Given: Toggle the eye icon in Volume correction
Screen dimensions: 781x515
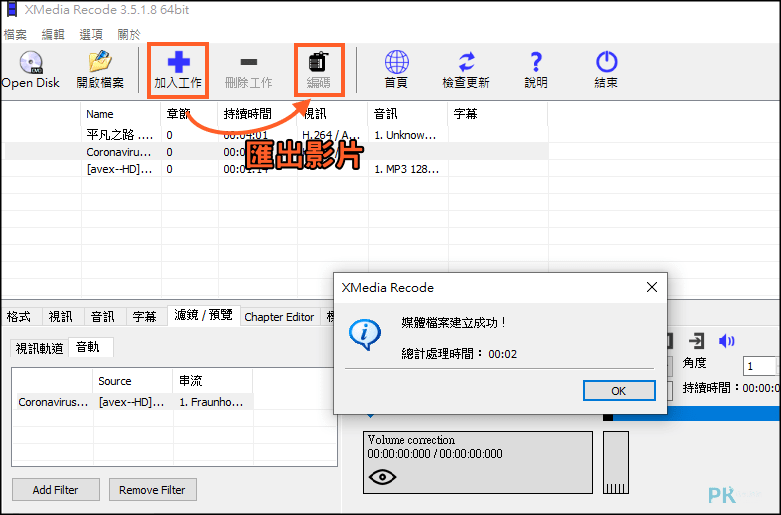Looking at the screenshot, I should click(382, 477).
